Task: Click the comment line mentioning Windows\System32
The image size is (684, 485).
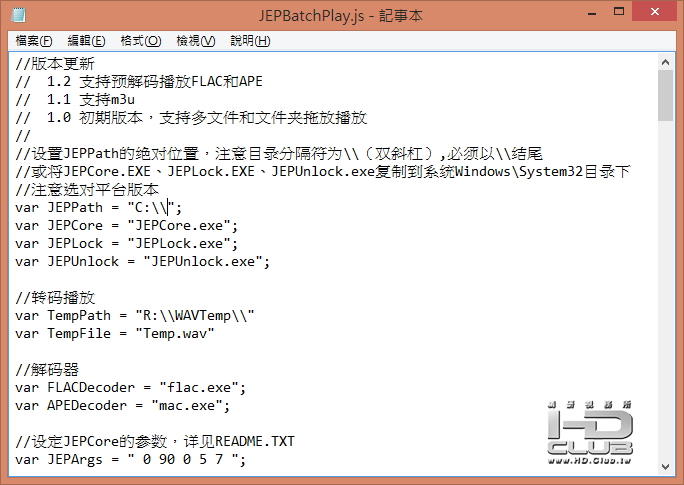Action: (323, 171)
